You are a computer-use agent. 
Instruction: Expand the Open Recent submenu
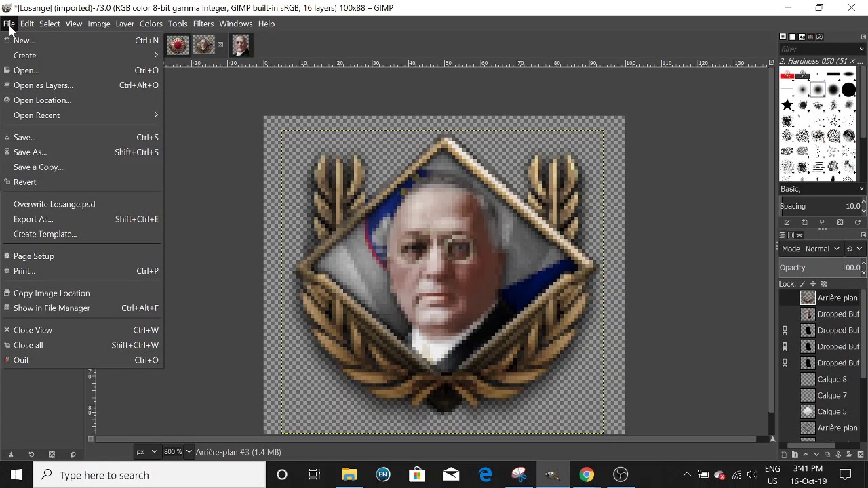click(81, 115)
